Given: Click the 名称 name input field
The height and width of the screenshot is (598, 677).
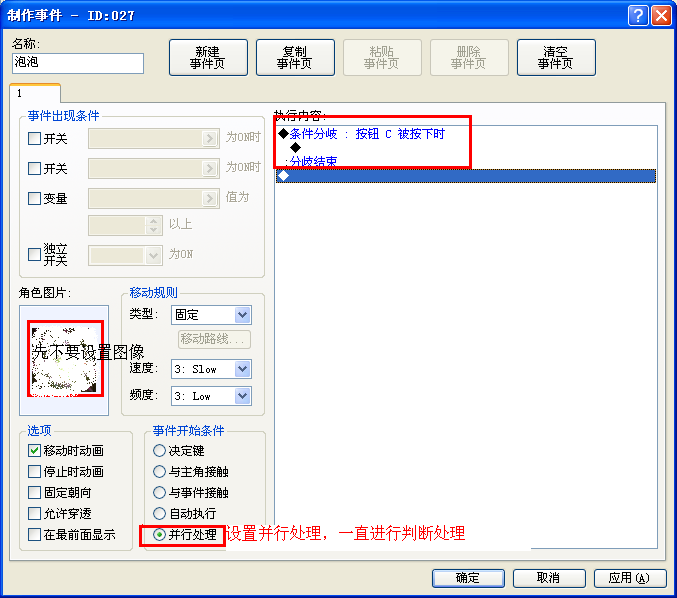Looking at the screenshot, I should [78, 63].
